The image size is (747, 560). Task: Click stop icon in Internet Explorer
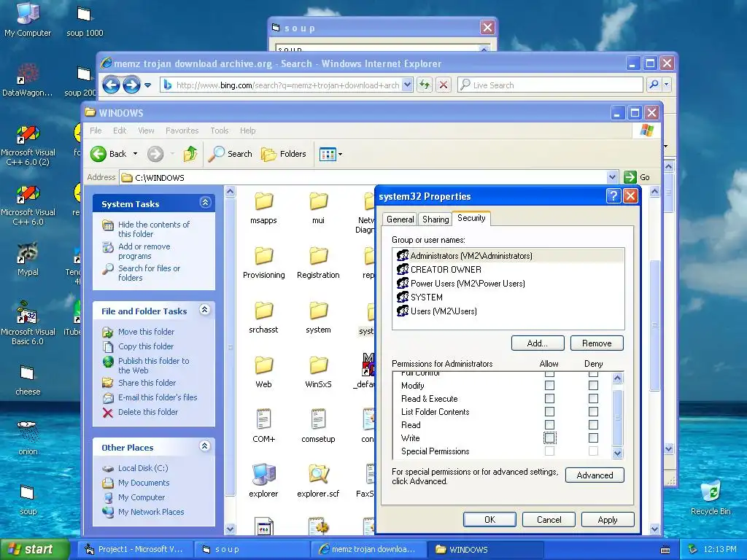click(444, 85)
